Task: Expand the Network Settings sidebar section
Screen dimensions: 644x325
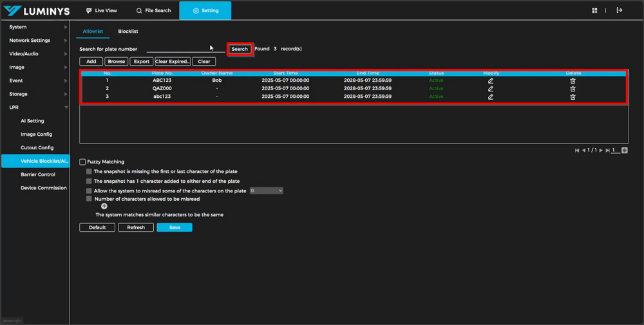Action: 34,41
